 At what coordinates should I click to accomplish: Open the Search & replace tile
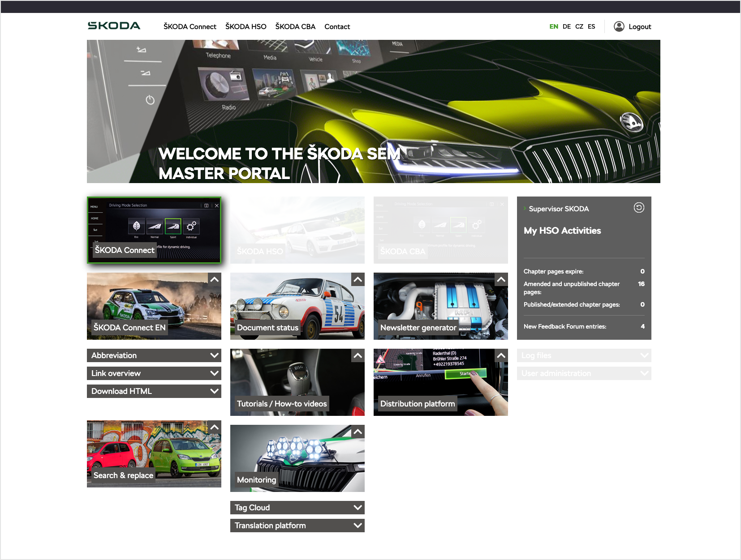(x=154, y=454)
